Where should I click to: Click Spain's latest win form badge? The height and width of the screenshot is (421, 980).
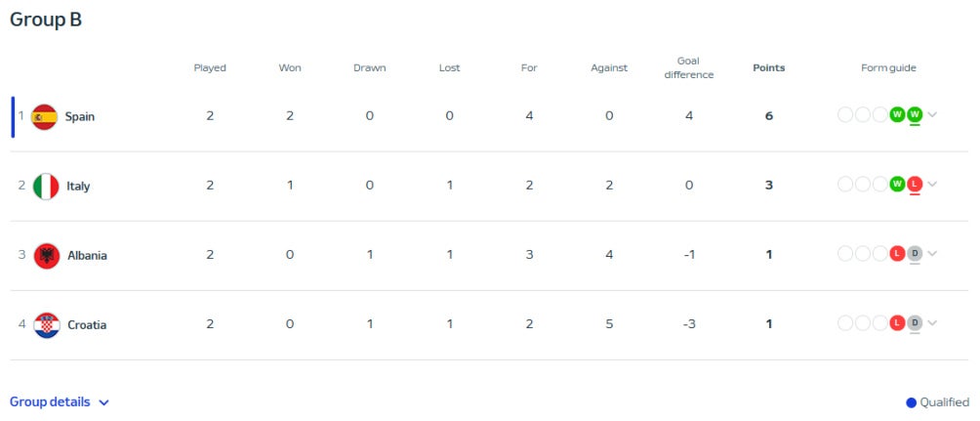point(915,115)
